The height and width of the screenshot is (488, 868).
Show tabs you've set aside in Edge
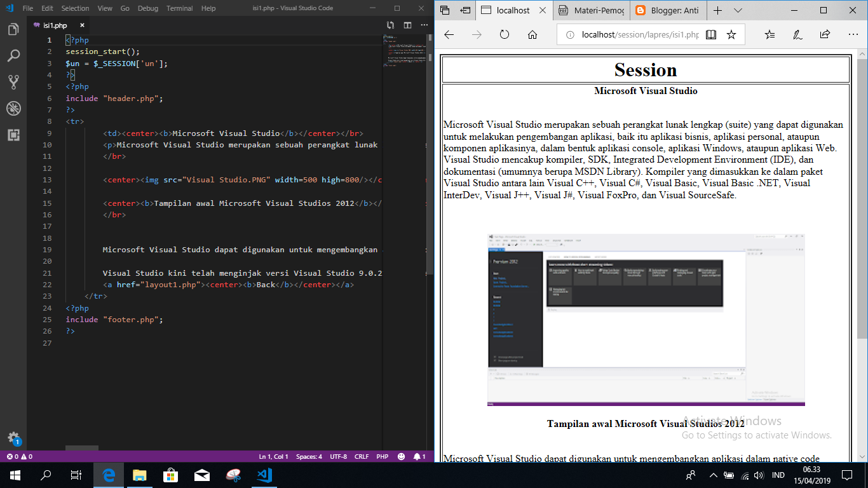[445, 10]
